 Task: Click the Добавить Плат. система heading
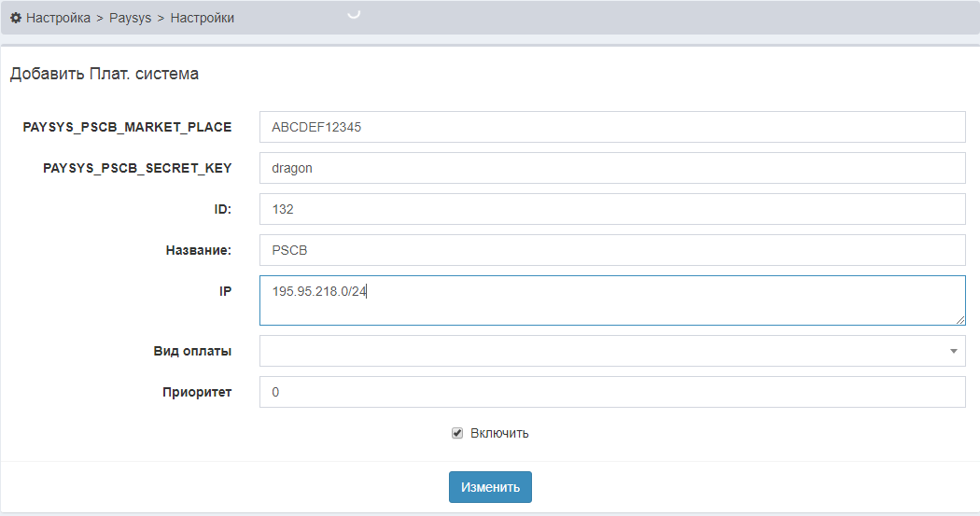(105, 74)
